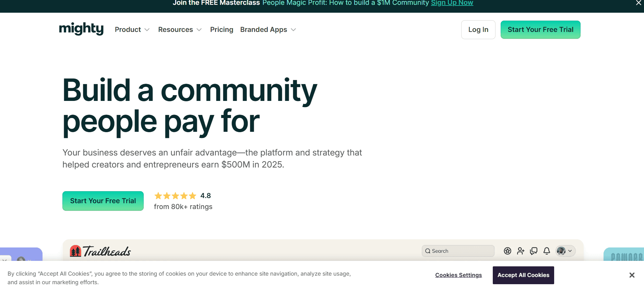Click the notifications bell icon

547,251
